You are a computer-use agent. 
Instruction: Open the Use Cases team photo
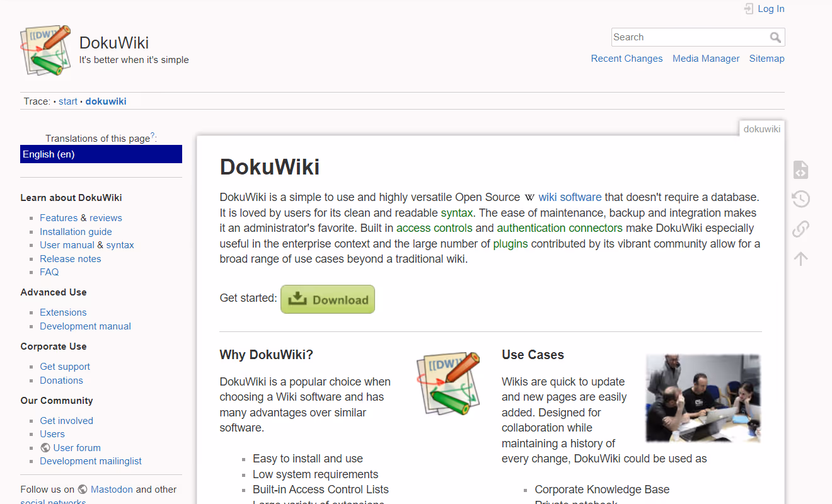703,398
